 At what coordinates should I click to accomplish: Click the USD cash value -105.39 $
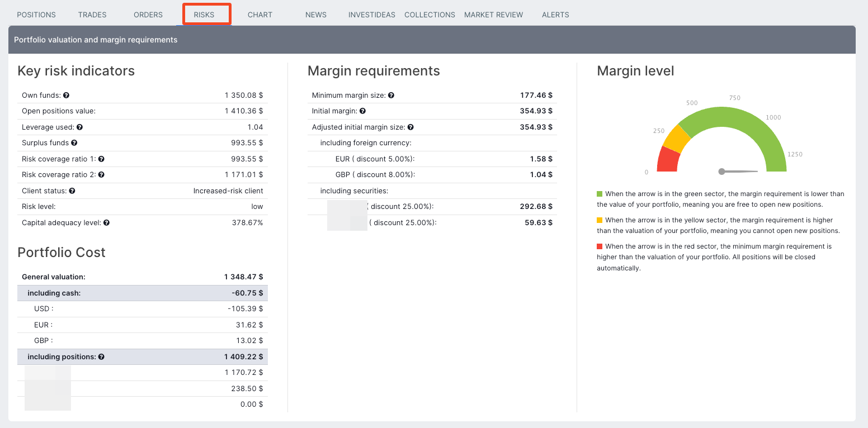coord(246,309)
